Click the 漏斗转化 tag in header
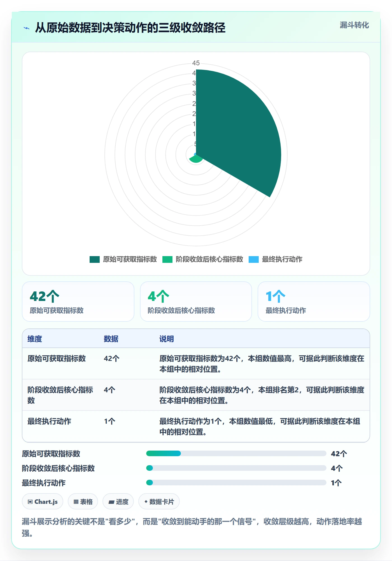The image size is (392, 561). tap(354, 25)
